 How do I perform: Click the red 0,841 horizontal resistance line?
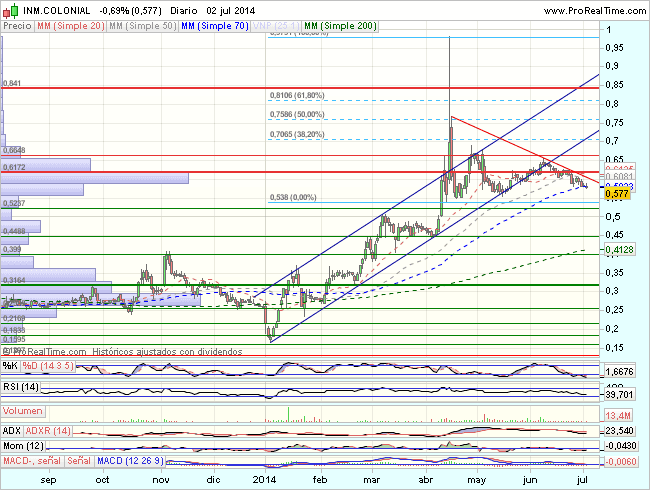300,88
